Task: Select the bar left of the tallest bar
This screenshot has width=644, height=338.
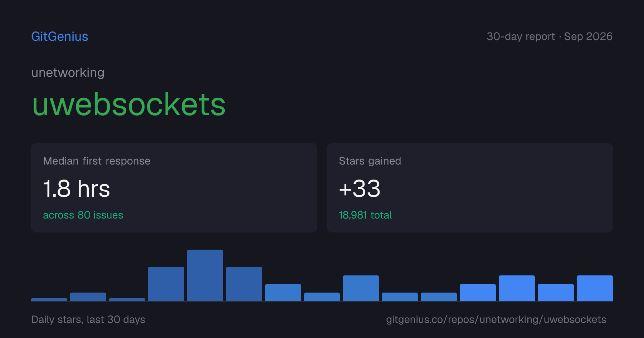Action: point(166,284)
